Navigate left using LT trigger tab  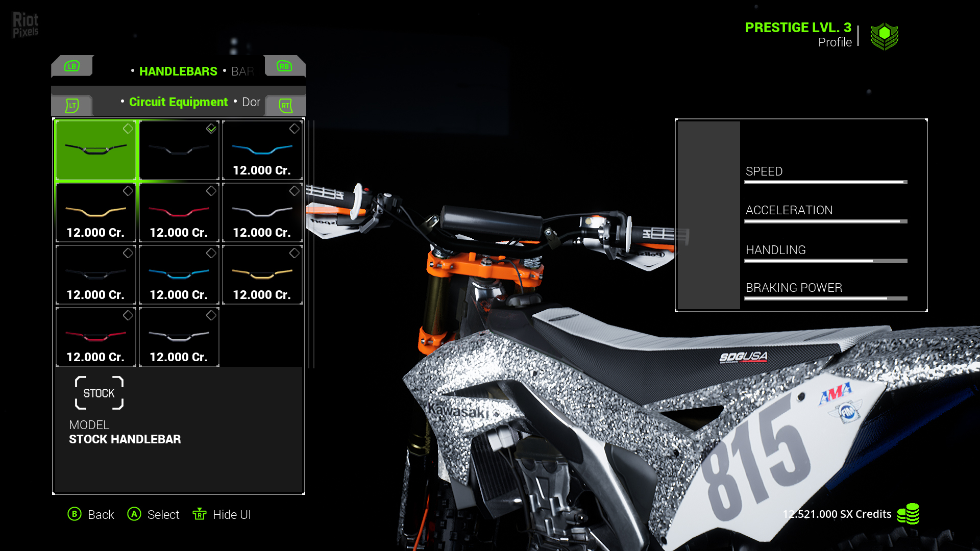point(71,103)
